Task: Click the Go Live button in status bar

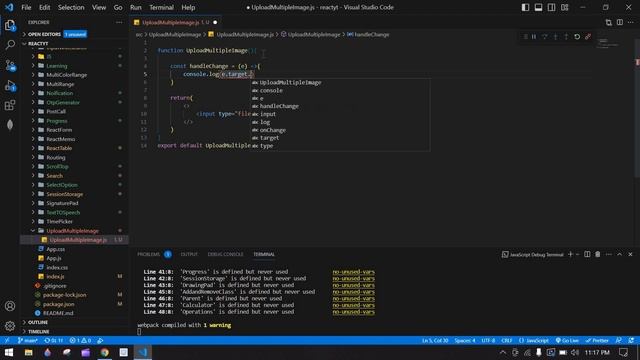Action: tap(567, 340)
